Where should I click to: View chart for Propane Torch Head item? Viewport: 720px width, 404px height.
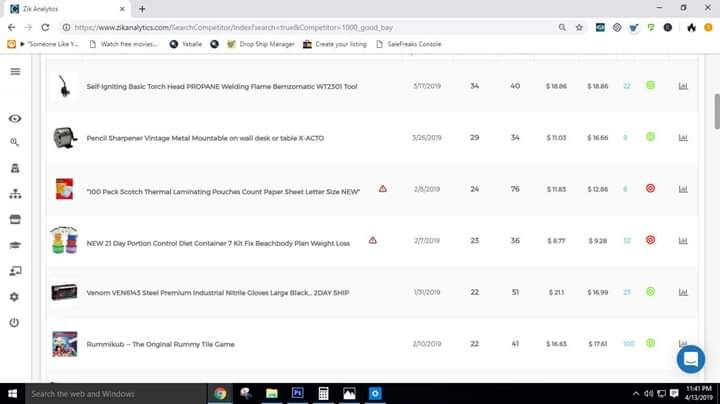[683, 86]
